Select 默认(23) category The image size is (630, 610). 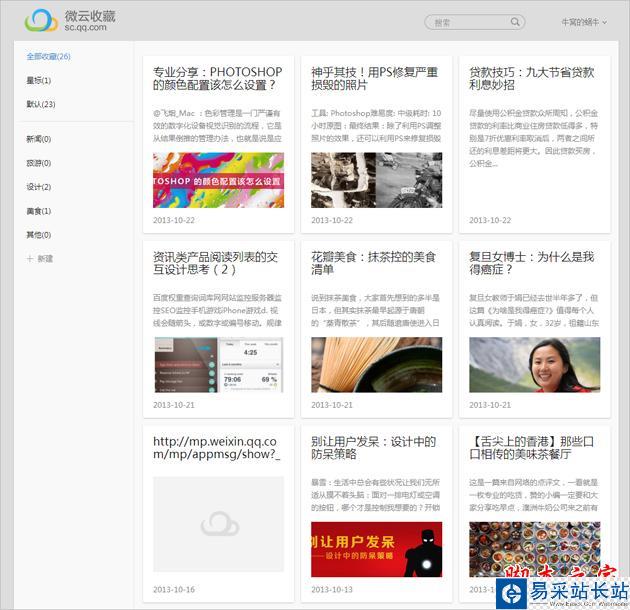[41, 104]
